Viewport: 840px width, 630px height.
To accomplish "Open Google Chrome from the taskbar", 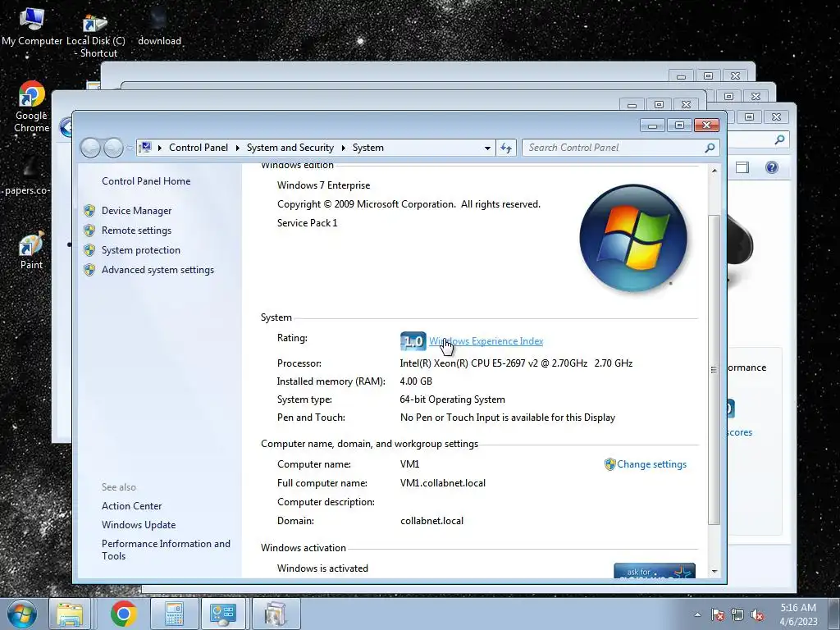I will pyautogui.click(x=123, y=614).
